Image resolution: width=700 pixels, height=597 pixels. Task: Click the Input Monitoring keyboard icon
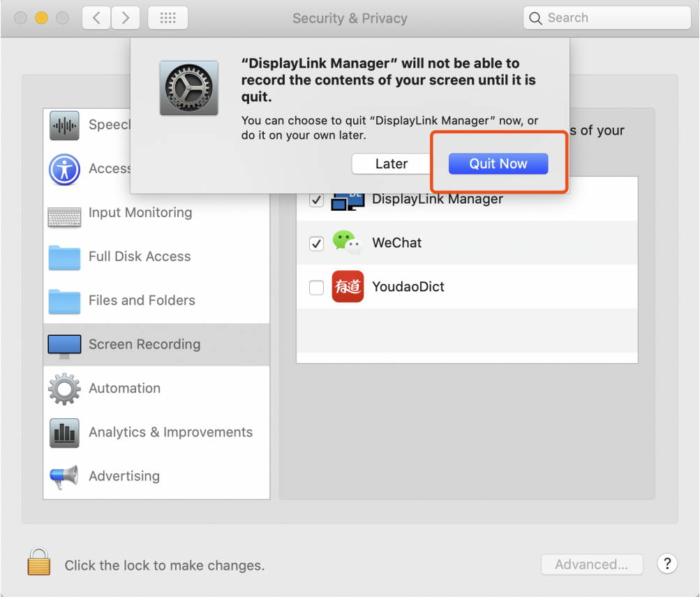click(x=64, y=217)
